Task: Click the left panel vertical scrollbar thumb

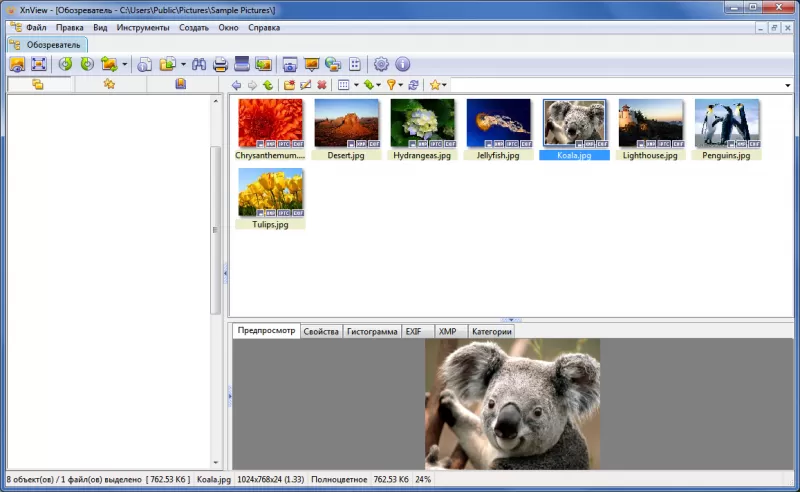Action: point(215,230)
